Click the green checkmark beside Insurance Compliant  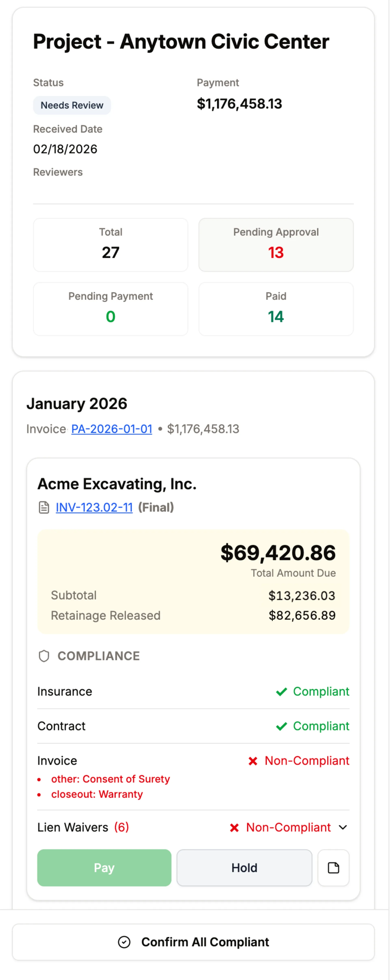click(x=281, y=691)
